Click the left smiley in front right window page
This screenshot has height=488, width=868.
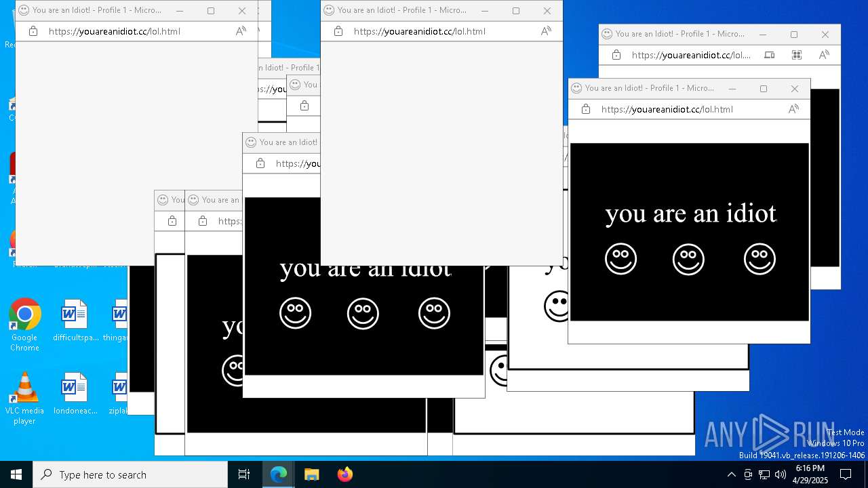pyautogui.click(x=620, y=259)
